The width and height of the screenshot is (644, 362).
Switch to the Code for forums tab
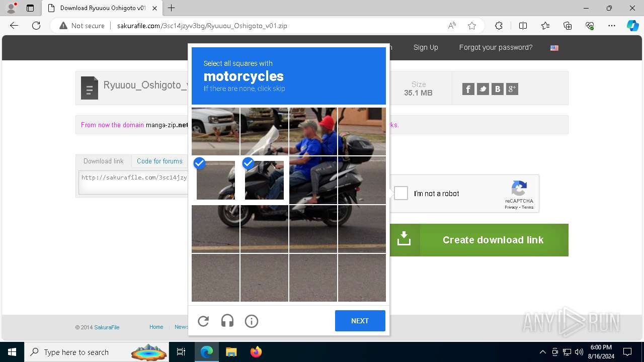[x=159, y=161]
